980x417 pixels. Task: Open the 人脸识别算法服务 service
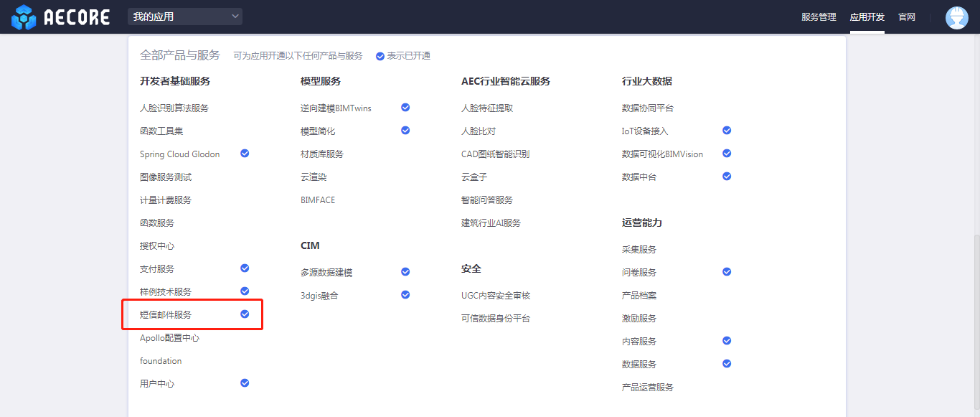[174, 108]
